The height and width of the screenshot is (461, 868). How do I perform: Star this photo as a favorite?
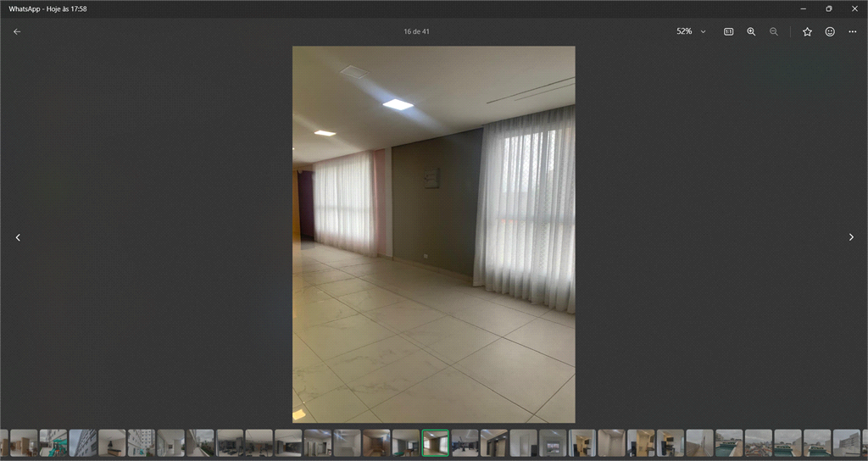[807, 31]
